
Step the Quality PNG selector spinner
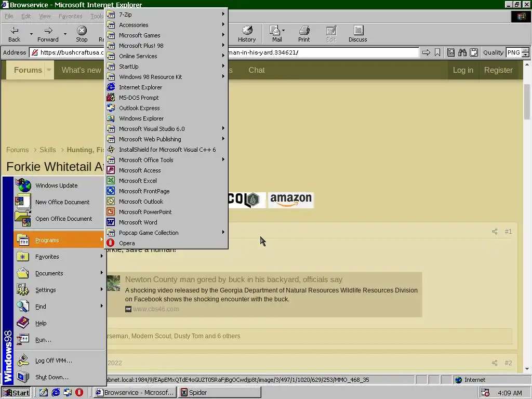525,52
